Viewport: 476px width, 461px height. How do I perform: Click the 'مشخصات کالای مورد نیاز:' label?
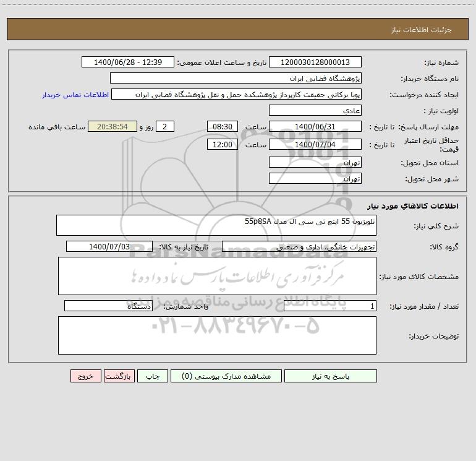pos(419,277)
